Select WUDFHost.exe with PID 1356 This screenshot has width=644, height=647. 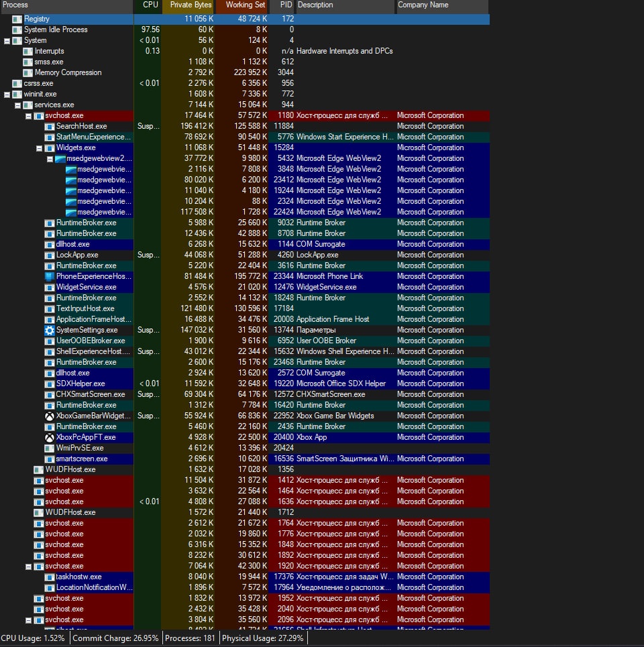[x=245, y=469]
